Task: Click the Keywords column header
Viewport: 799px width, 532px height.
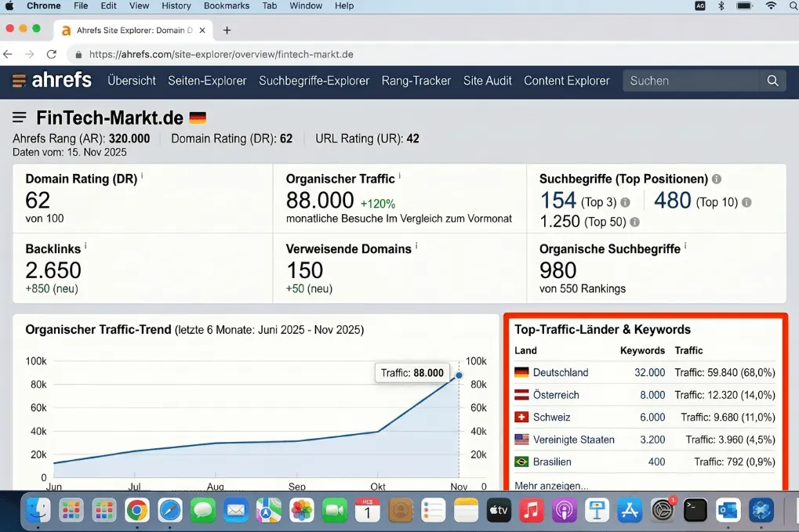Action: 642,350
